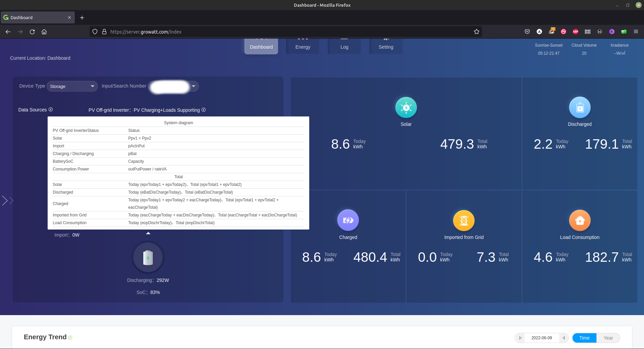Click the battery icon above Discharging
Screen dimensions: 644x349
point(148,258)
